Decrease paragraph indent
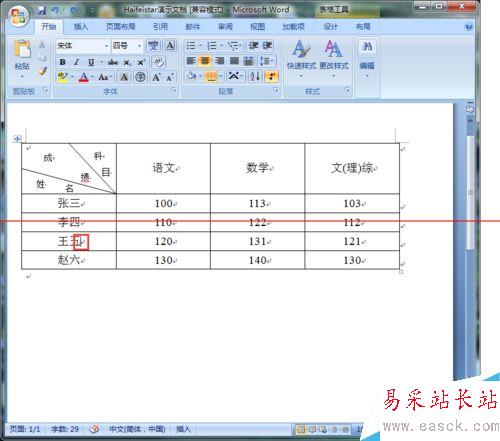This screenshot has height=441, width=500. (254, 46)
